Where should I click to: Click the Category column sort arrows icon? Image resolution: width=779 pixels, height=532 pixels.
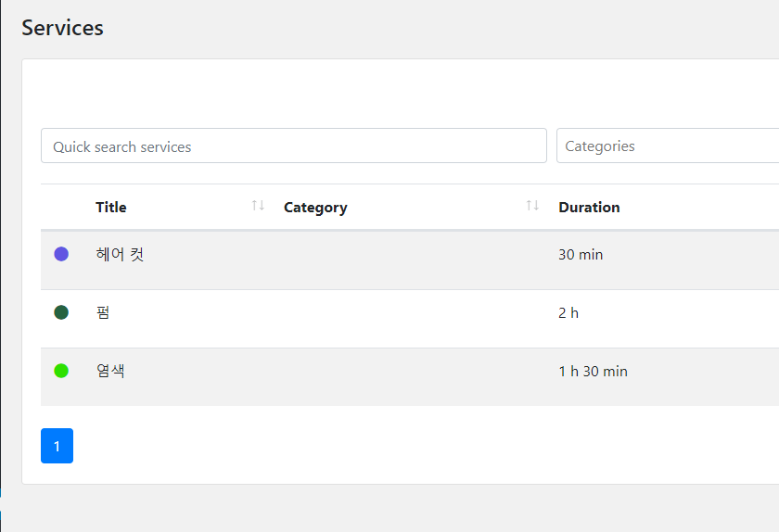pos(532,206)
